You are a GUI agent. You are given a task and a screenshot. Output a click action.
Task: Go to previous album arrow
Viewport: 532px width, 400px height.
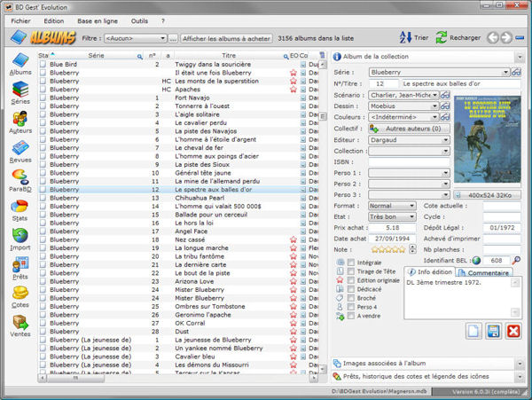(x=493, y=37)
